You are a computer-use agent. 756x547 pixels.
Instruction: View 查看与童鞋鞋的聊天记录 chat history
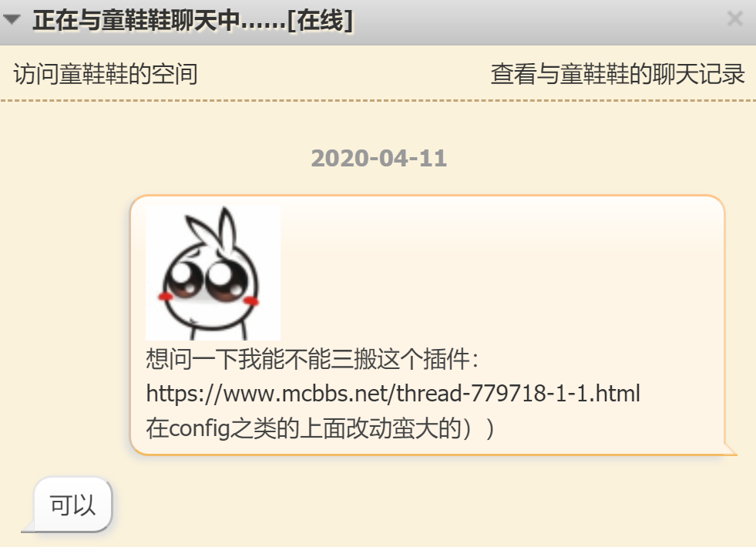coord(617,74)
